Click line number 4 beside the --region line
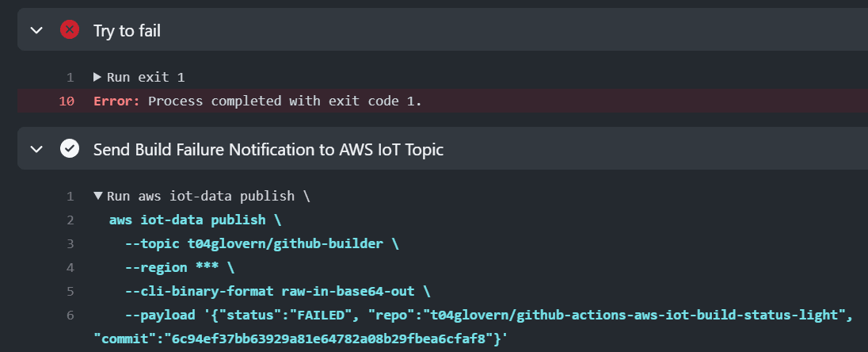 [70, 267]
